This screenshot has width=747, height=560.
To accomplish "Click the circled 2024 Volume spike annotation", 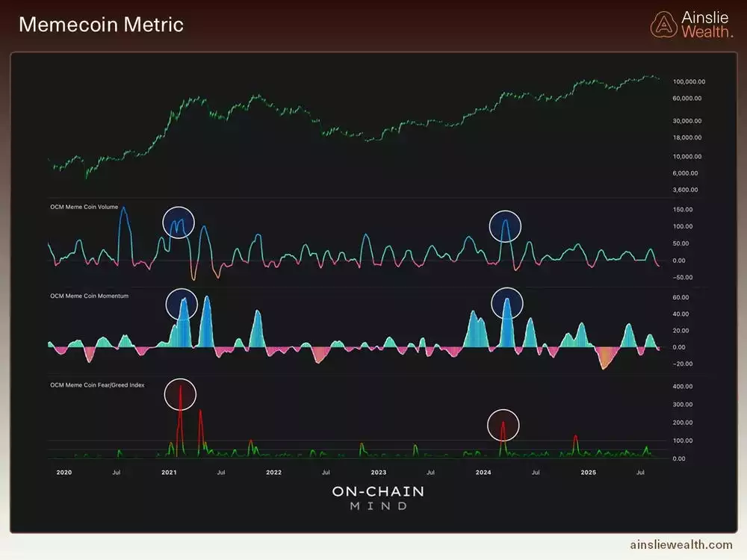I will (x=505, y=225).
